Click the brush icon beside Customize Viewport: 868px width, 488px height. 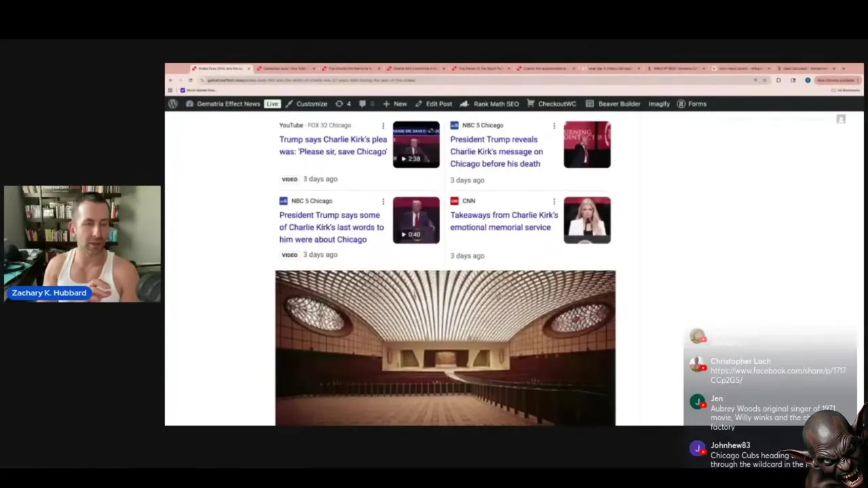pos(290,104)
